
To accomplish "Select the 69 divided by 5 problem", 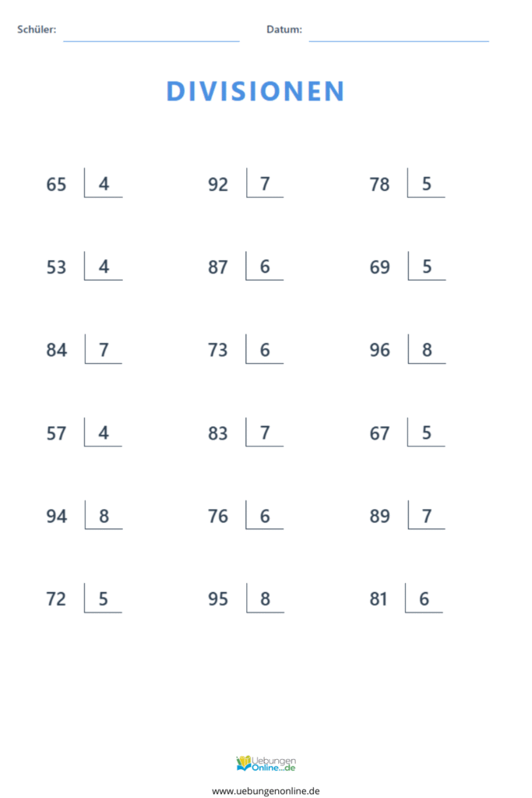I will [x=406, y=267].
